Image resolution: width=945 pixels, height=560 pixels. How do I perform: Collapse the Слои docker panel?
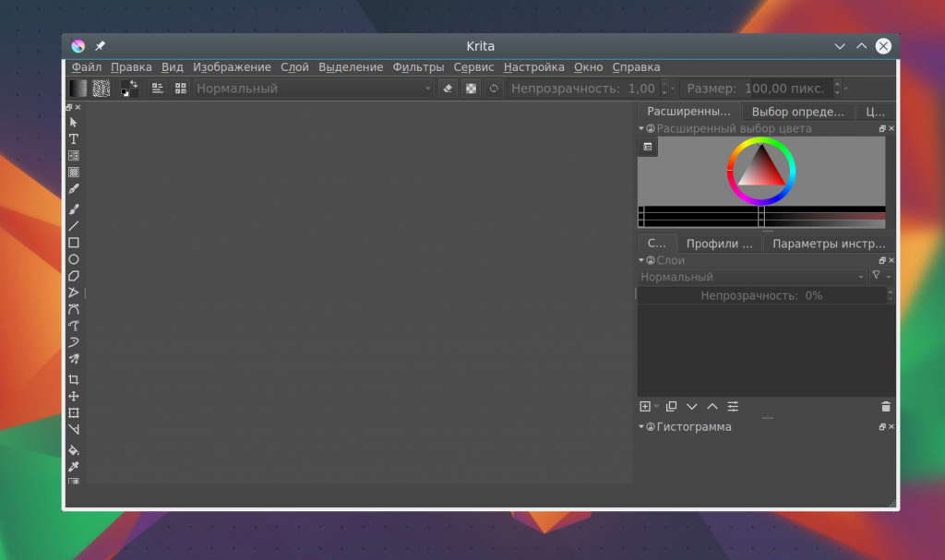click(641, 260)
